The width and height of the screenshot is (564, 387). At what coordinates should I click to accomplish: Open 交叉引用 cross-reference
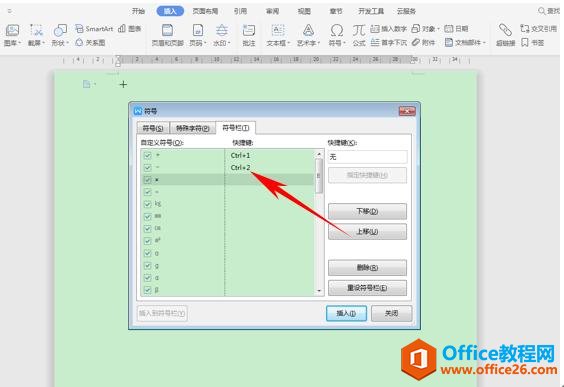[538, 29]
